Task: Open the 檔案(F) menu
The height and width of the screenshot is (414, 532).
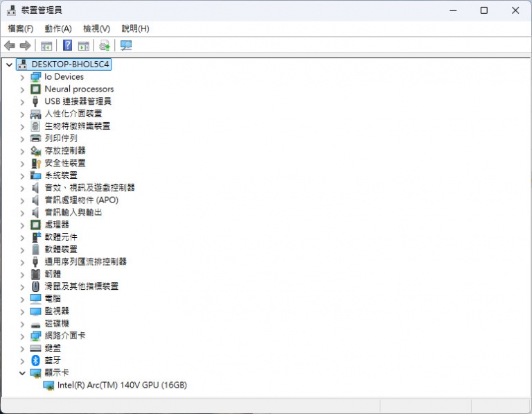Action: (21, 28)
